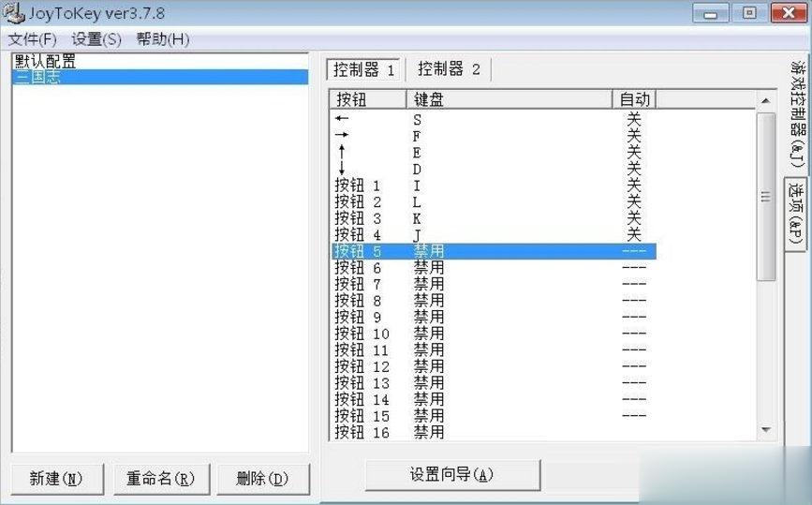Click the 新建(N) button
The height and width of the screenshot is (505, 812).
pos(56,479)
